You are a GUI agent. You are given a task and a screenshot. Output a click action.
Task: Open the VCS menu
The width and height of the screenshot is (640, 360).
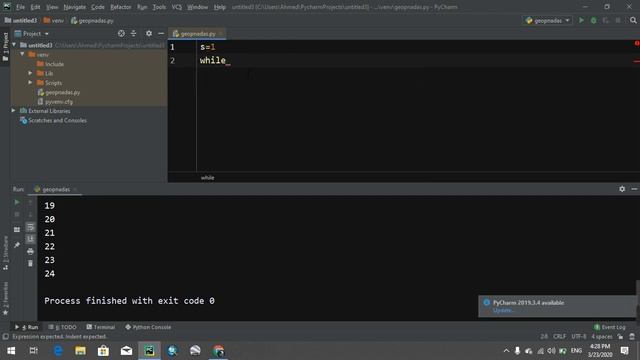[x=176, y=7]
